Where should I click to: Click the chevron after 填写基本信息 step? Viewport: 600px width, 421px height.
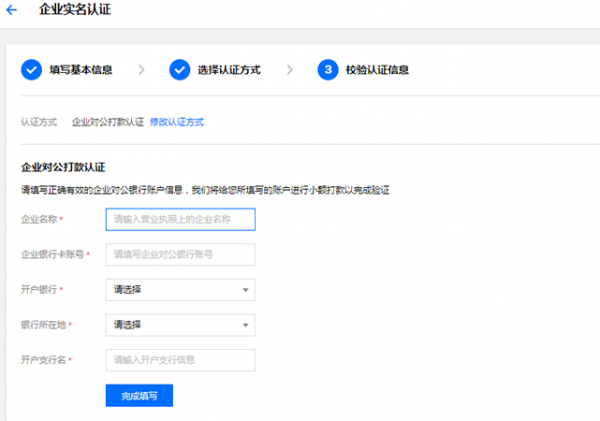point(141,70)
